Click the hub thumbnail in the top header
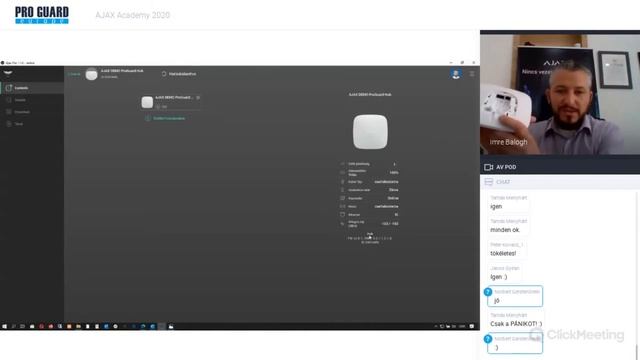This screenshot has width=640, height=360. 91,74
